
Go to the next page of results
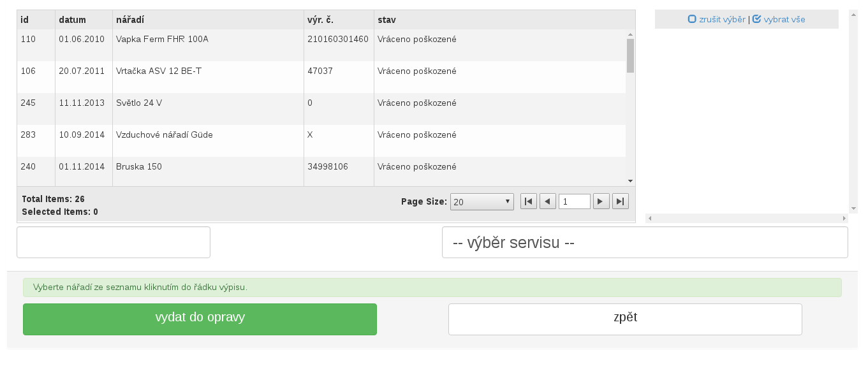(601, 201)
